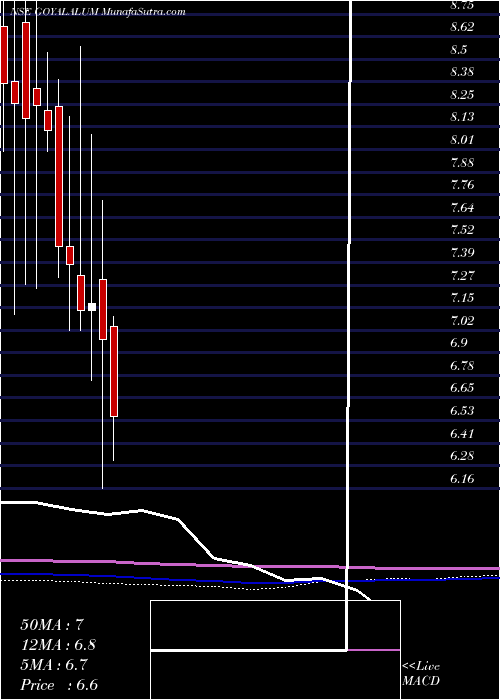Image resolution: width=500 pixels, height=700 pixels.
Task: Click the 7.88 price axis label
Action: pos(462,163)
